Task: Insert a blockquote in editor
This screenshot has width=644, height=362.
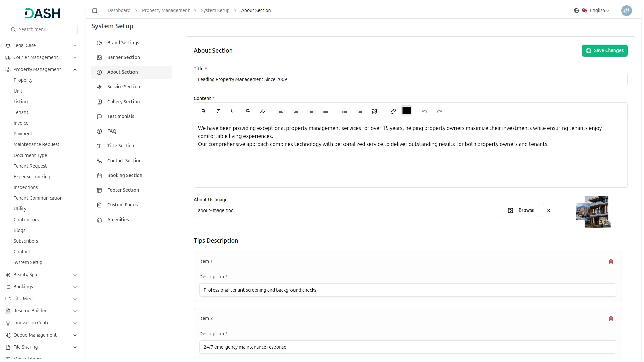Action: [374, 111]
